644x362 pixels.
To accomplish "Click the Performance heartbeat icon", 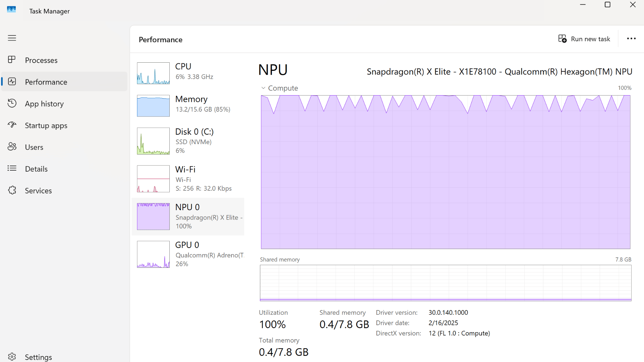I will 12,81.
